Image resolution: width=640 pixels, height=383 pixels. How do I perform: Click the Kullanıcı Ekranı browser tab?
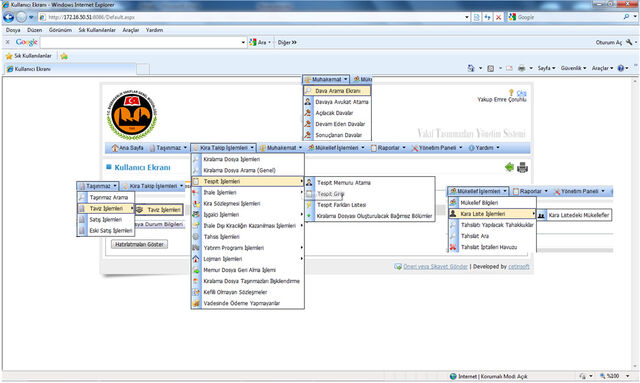pos(69,69)
